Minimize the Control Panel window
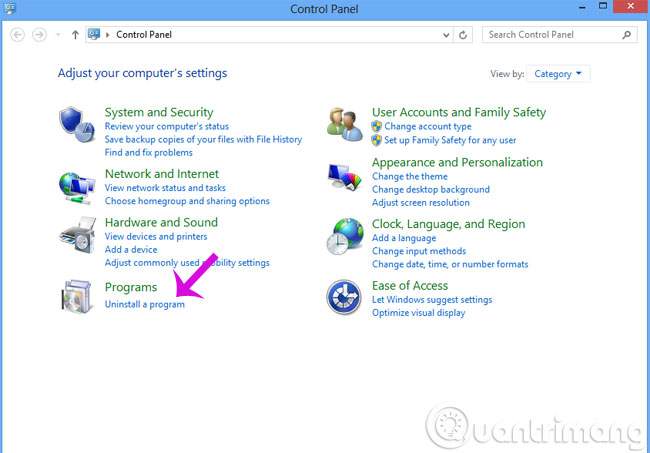Screen dimensions: 650x453 (582, 7)
